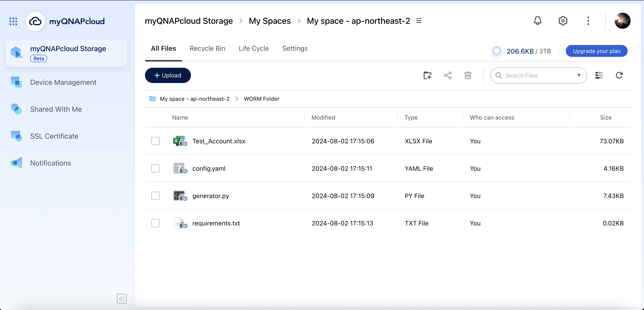The width and height of the screenshot is (644, 310).
Task: Click the generator.py code file icon
Action: pyautogui.click(x=180, y=196)
